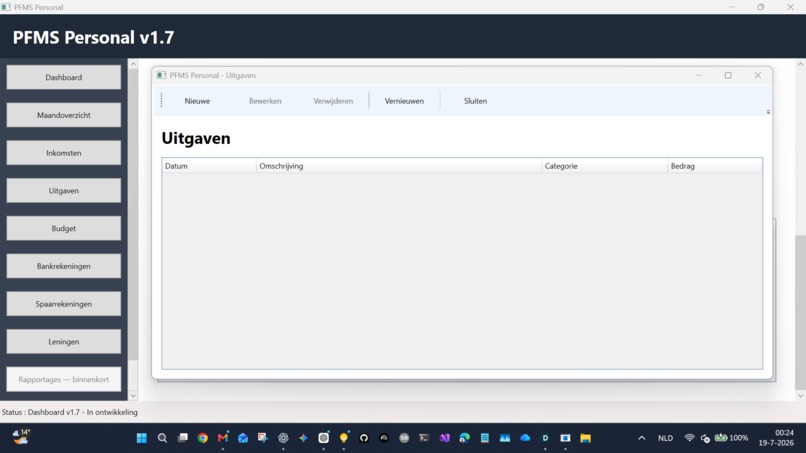This screenshot has width=806, height=453.
Task: Sort by the Omschrijving column header
Action: pyautogui.click(x=399, y=166)
